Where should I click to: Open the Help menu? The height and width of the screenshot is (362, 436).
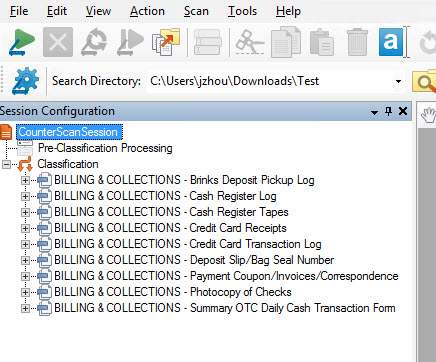288,11
